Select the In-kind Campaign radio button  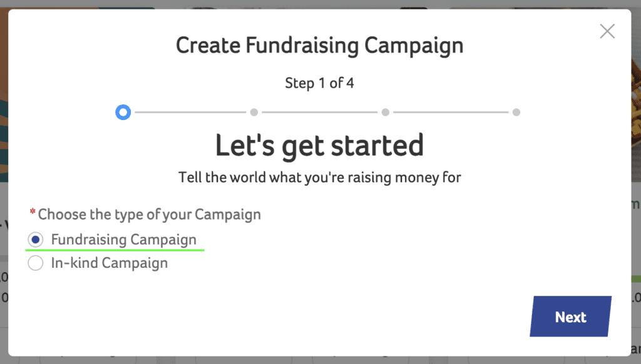click(36, 263)
